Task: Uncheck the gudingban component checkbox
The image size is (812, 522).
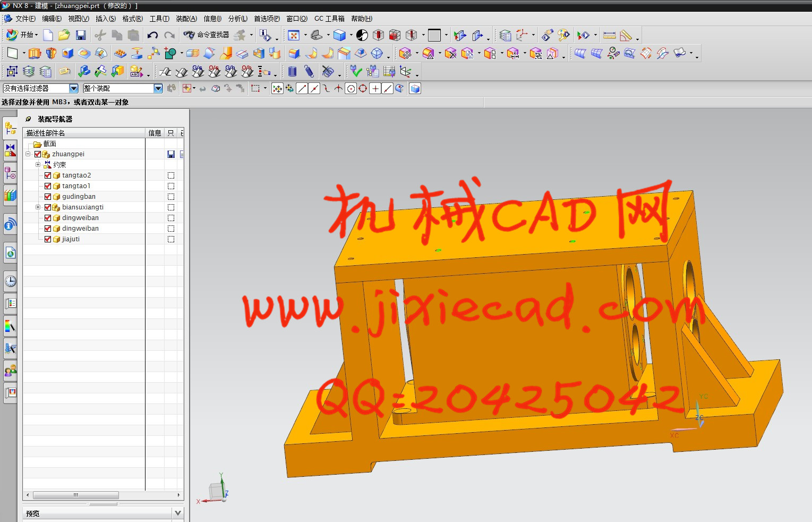Action: tap(48, 197)
